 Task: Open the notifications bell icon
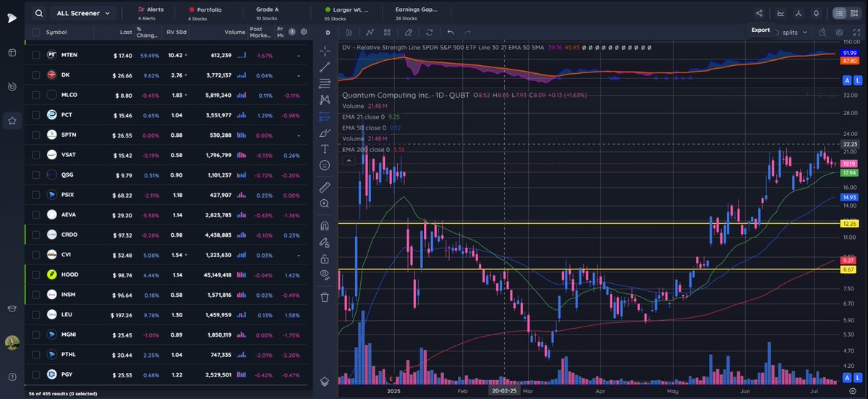816,13
